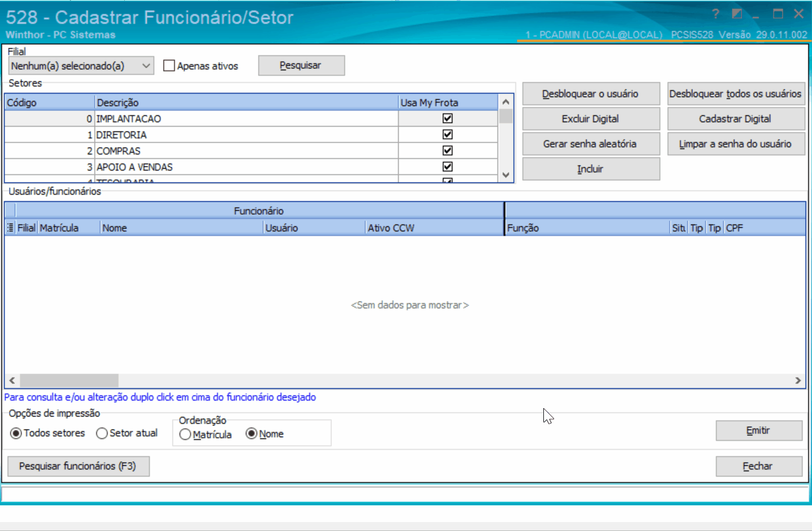Click the bottom status input field
Image resolution: width=812 pixels, height=531 pixels.
(x=405, y=494)
